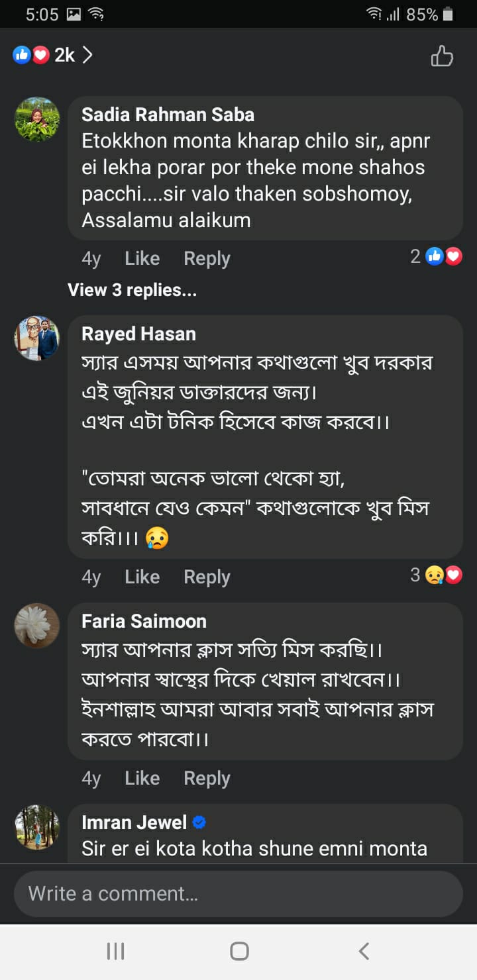Image resolution: width=477 pixels, height=980 pixels.
Task: Tap the Write a comment field
Action: click(238, 894)
